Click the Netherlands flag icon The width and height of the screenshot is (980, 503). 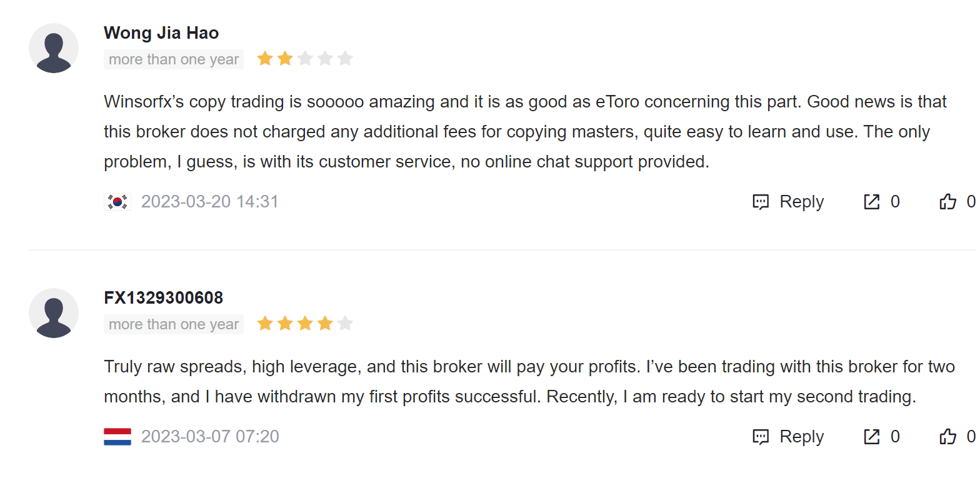pos(117,437)
